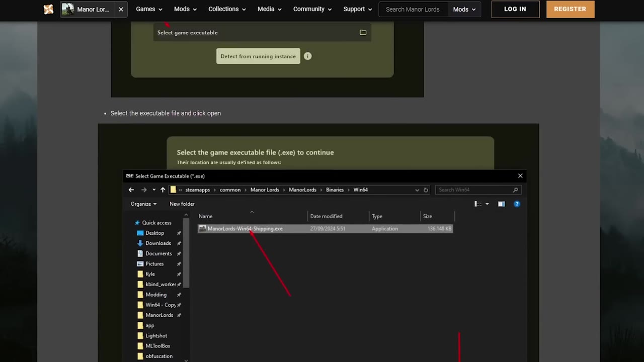Viewport: 644px width, 362px height.
Task: Open the Mods menu
Action: 185,9
